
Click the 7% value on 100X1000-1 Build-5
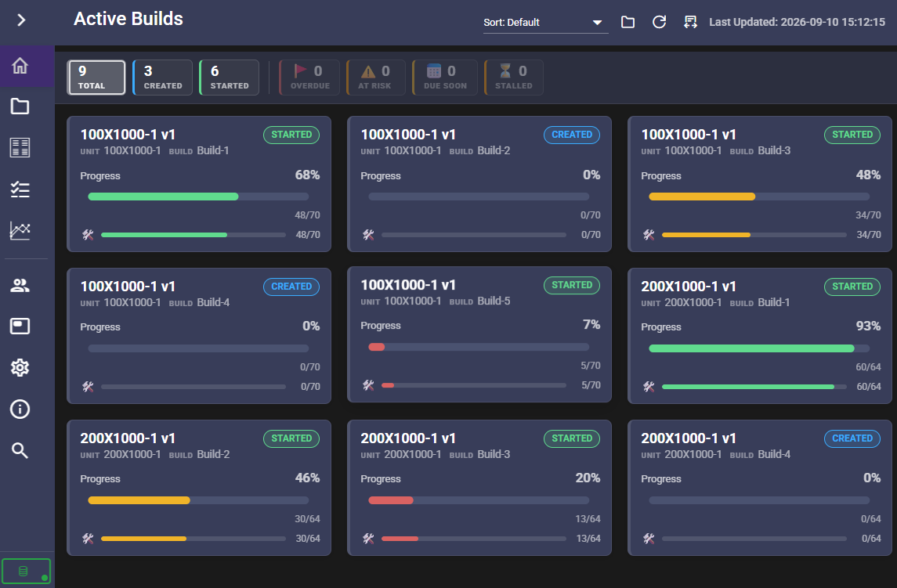[x=591, y=324]
